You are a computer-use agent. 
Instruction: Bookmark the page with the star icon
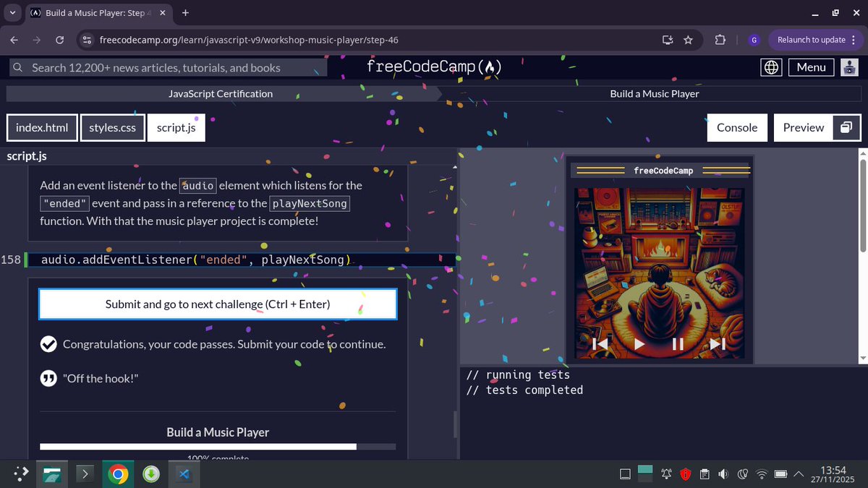(x=688, y=40)
